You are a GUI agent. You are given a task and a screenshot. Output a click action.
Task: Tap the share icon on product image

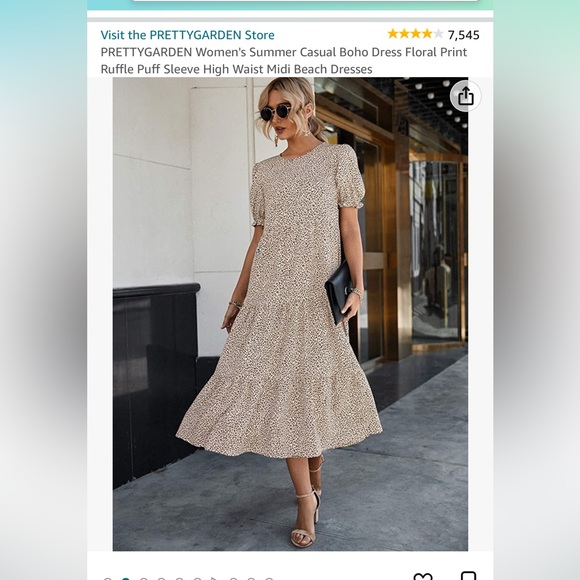[x=465, y=96]
